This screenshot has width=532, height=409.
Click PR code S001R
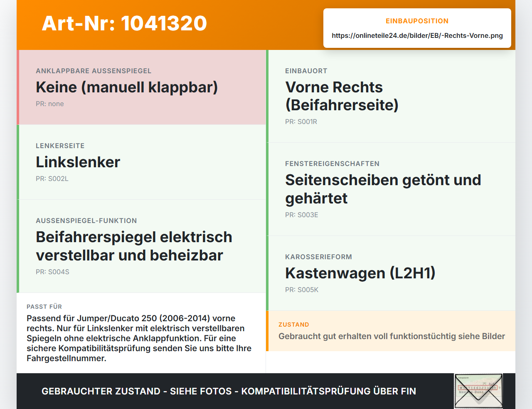301,121
